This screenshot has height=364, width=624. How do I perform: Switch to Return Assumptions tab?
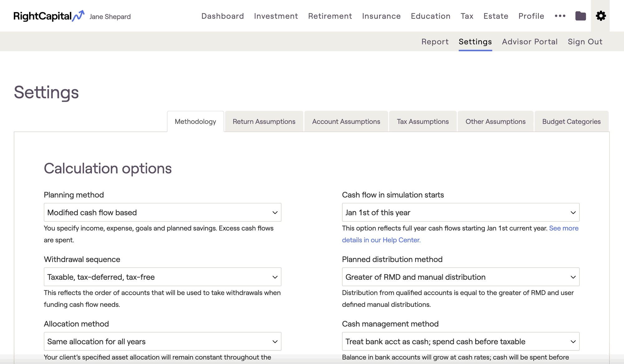click(264, 122)
